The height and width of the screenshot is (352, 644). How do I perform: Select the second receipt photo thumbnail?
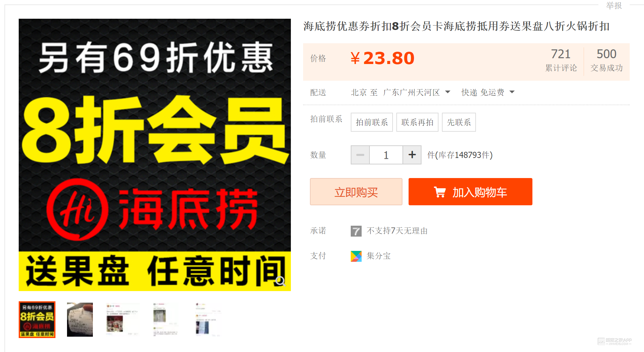pyautogui.click(x=80, y=320)
